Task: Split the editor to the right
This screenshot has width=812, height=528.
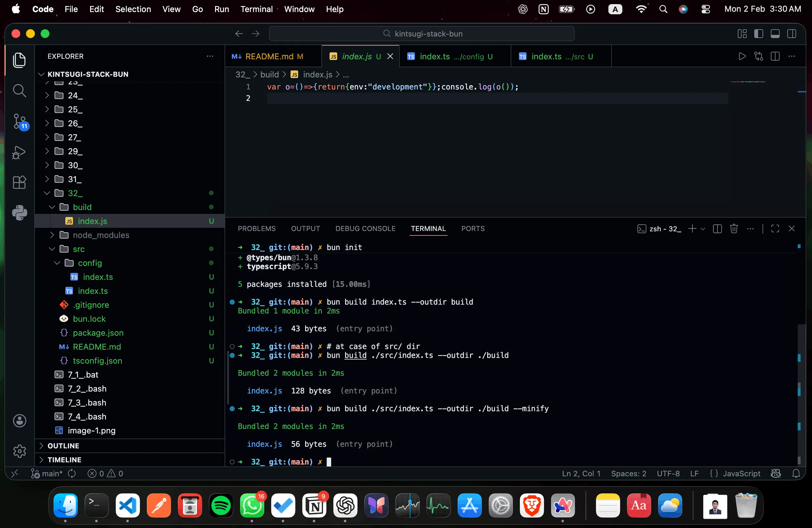Action: point(775,56)
